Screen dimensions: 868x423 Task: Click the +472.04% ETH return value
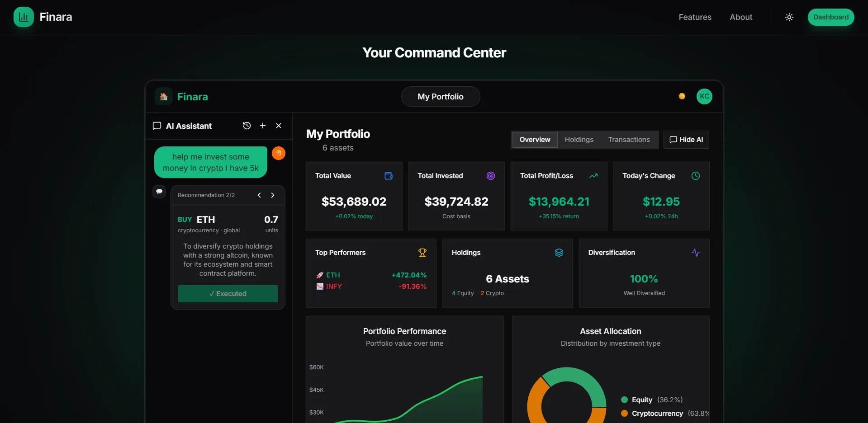coord(409,275)
